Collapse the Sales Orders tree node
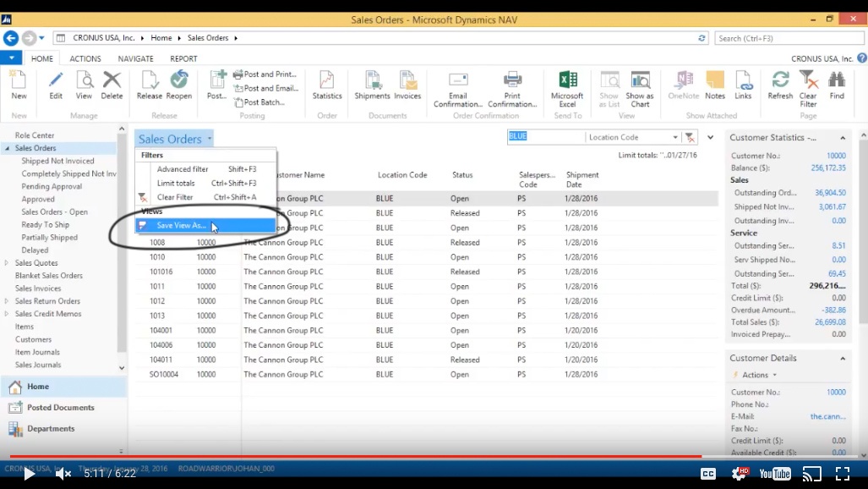868x489 pixels. [8, 148]
